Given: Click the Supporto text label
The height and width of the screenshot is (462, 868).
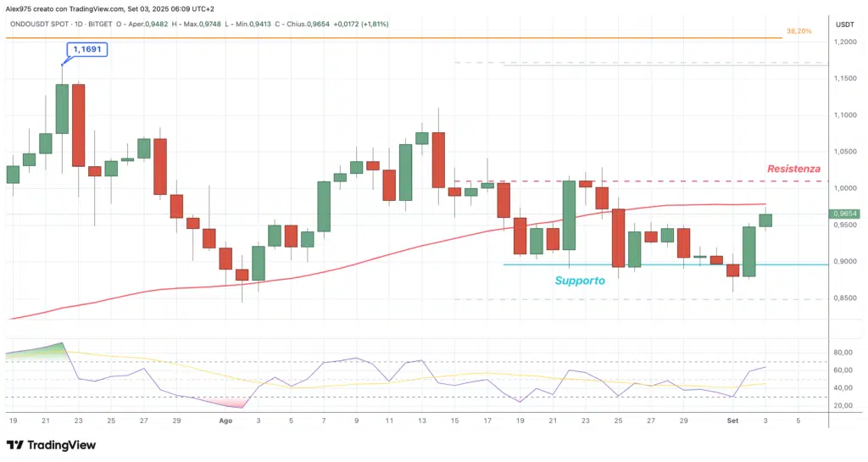Looking at the screenshot, I should [x=580, y=280].
